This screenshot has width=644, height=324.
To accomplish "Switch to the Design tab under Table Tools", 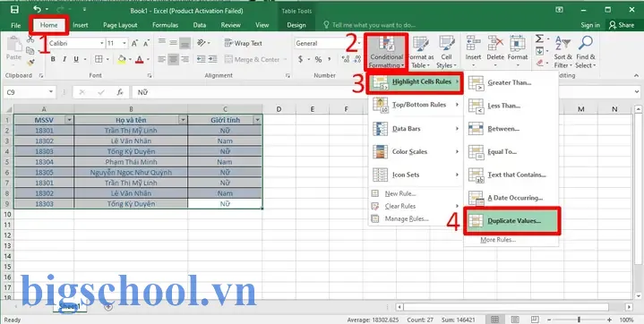I will 296,25.
